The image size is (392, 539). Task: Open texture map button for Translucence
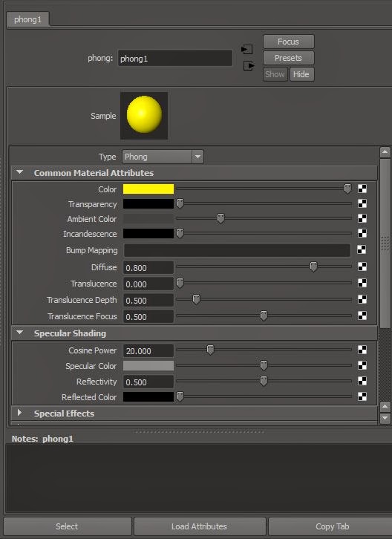tap(362, 283)
